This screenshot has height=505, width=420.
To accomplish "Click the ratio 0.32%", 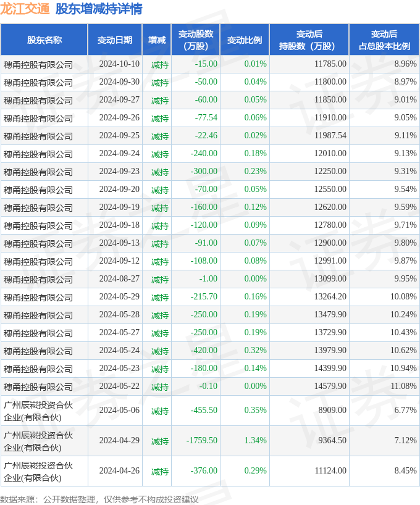I will (x=255, y=350).
